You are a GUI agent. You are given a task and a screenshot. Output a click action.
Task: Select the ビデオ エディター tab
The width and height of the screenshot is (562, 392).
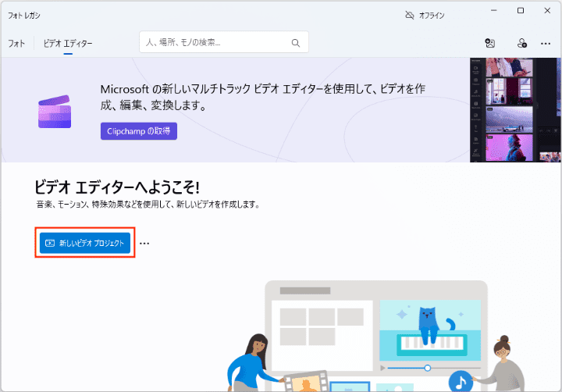pyautogui.click(x=68, y=44)
